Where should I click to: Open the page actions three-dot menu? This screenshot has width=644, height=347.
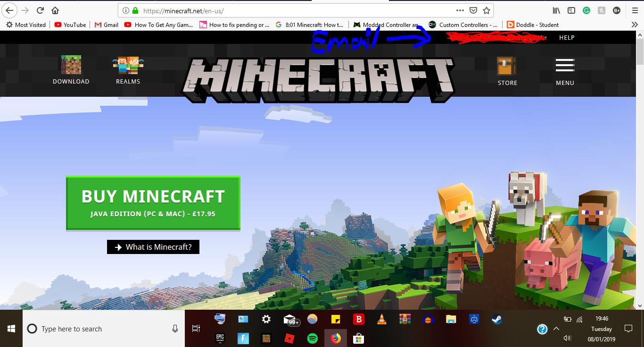pyautogui.click(x=460, y=10)
